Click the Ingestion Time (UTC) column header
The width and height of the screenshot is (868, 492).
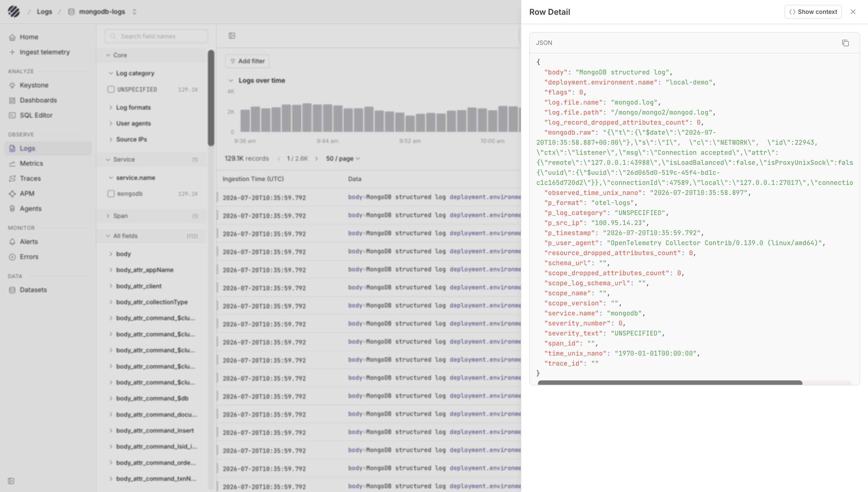click(x=253, y=179)
